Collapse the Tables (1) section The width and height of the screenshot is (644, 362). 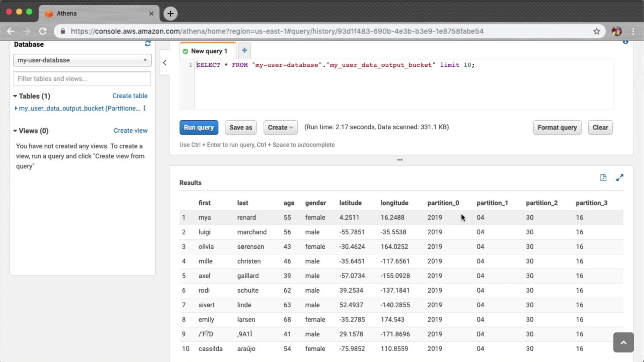15,96
